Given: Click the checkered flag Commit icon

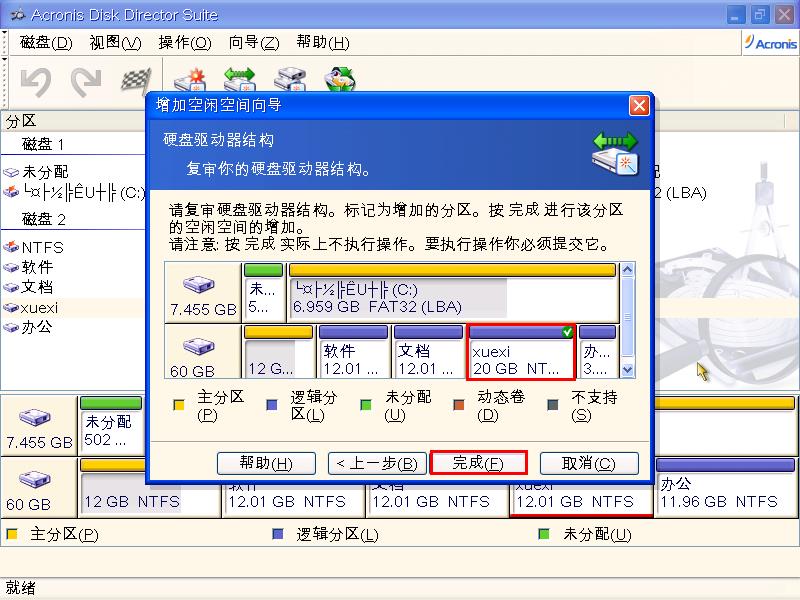Looking at the screenshot, I should (x=136, y=81).
